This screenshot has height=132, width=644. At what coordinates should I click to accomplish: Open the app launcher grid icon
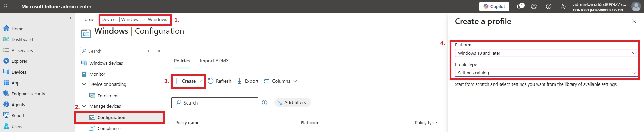tap(6, 6)
